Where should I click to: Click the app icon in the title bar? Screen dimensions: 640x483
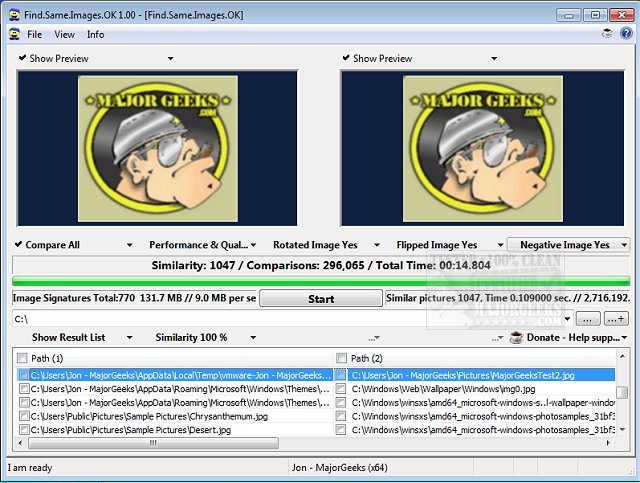(14, 15)
